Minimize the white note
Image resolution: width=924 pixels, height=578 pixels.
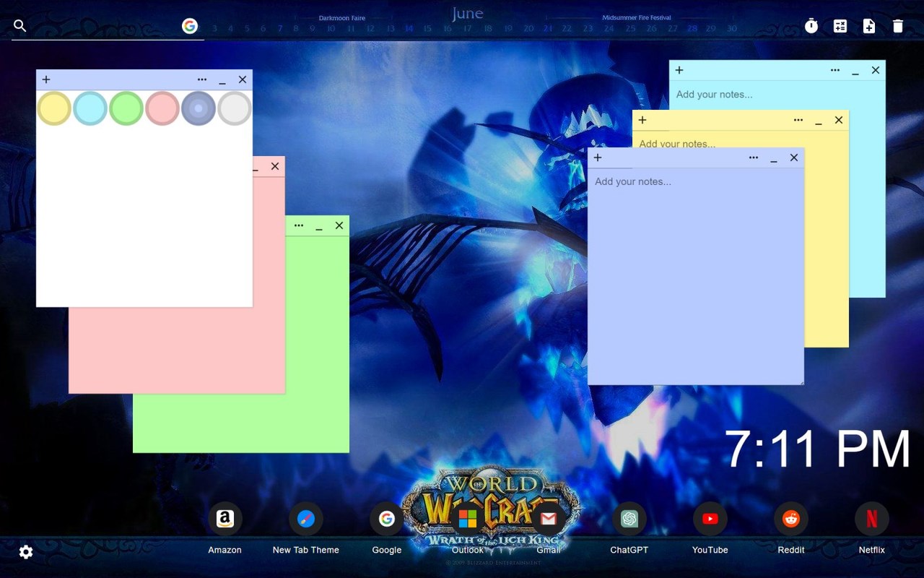pos(222,81)
